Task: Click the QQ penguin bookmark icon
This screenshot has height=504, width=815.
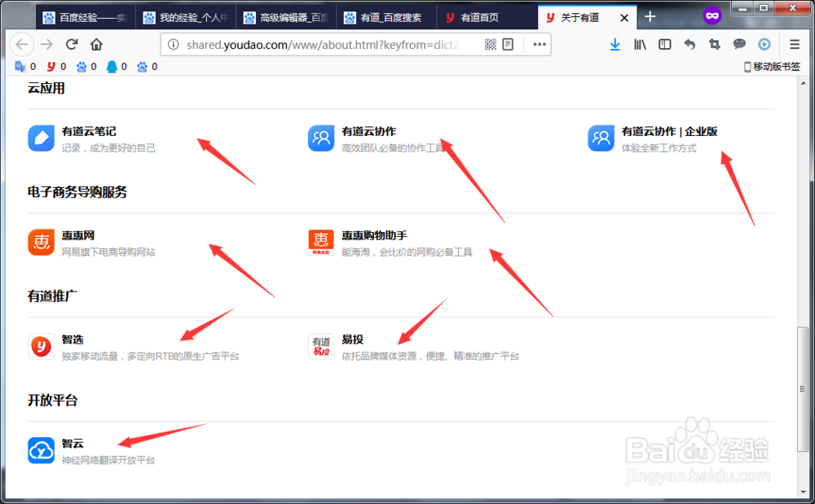Action: point(112,67)
